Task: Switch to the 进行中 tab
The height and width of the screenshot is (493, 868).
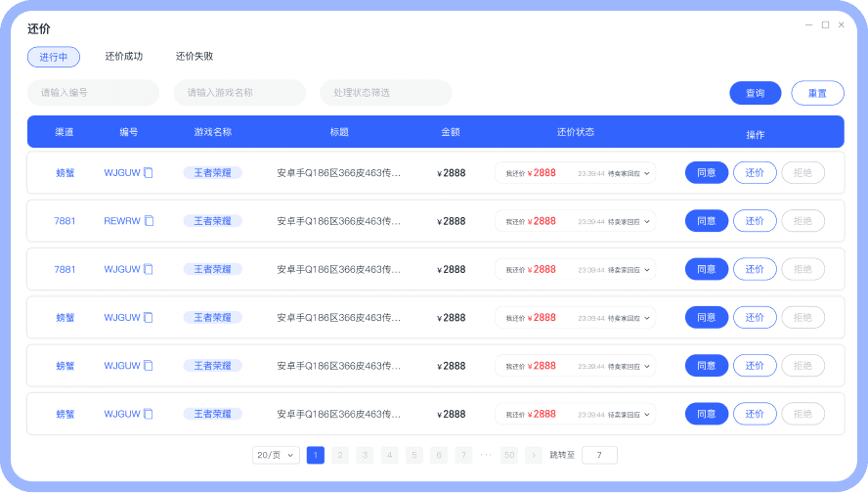Action: [54, 57]
